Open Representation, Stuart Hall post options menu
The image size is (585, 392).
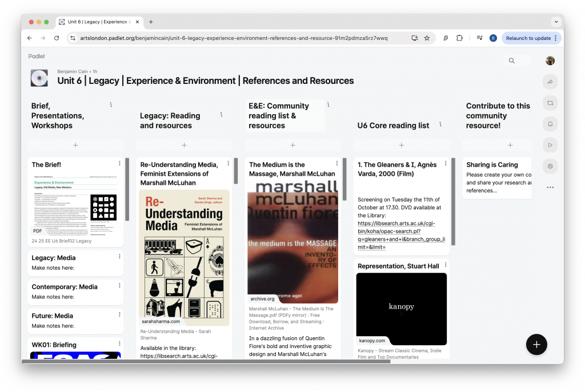(x=446, y=265)
